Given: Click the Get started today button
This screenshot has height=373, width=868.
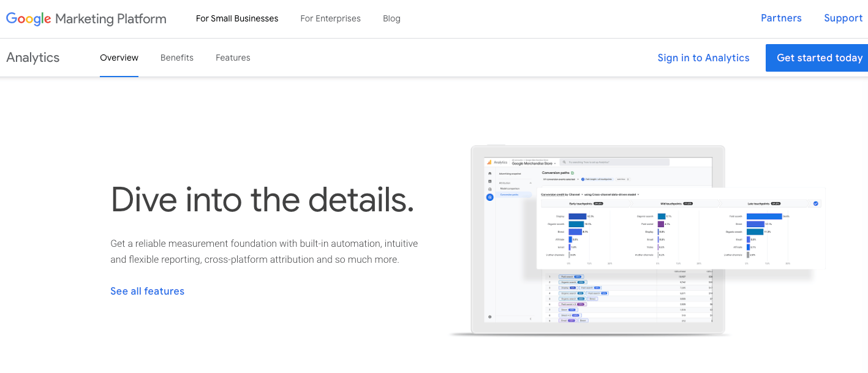Looking at the screenshot, I should [817, 58].
